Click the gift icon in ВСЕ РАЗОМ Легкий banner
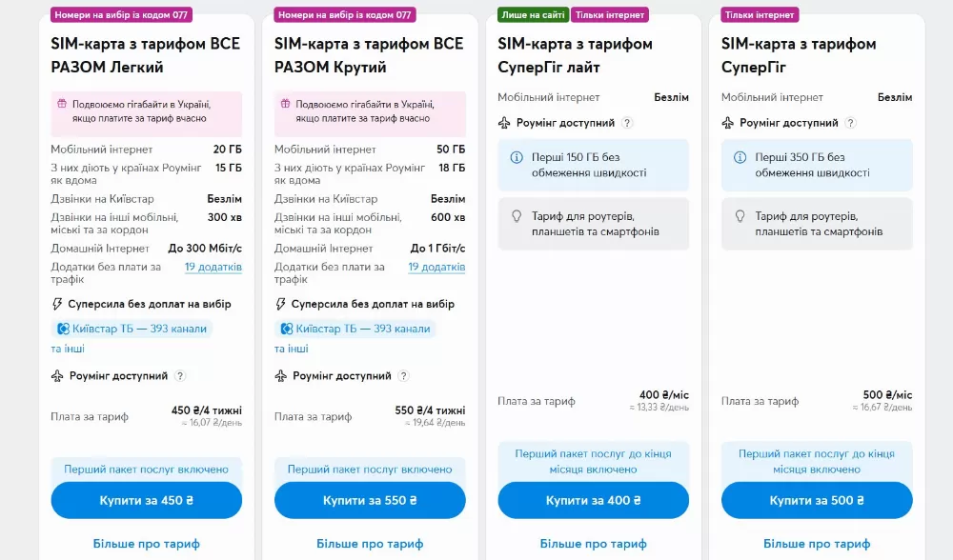Image resolution: width=953 pixels, height=560 pixels. coord(62,104)
